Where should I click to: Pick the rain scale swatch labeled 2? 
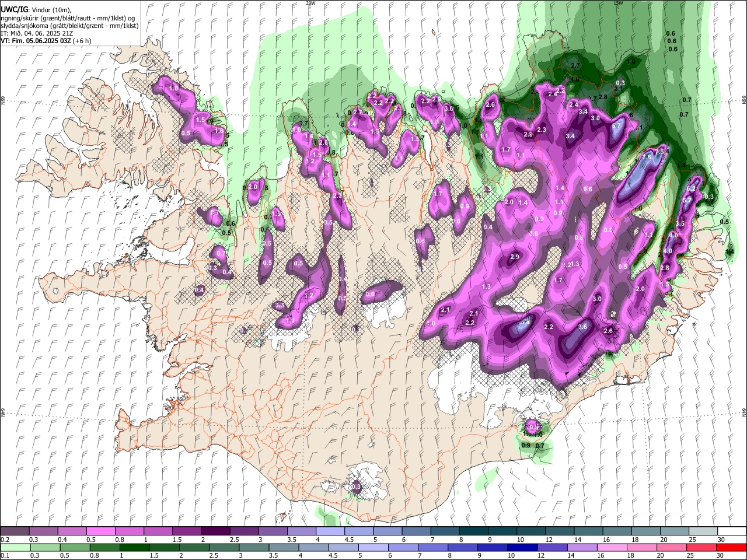pyautogui.click(x=195, y=547)
